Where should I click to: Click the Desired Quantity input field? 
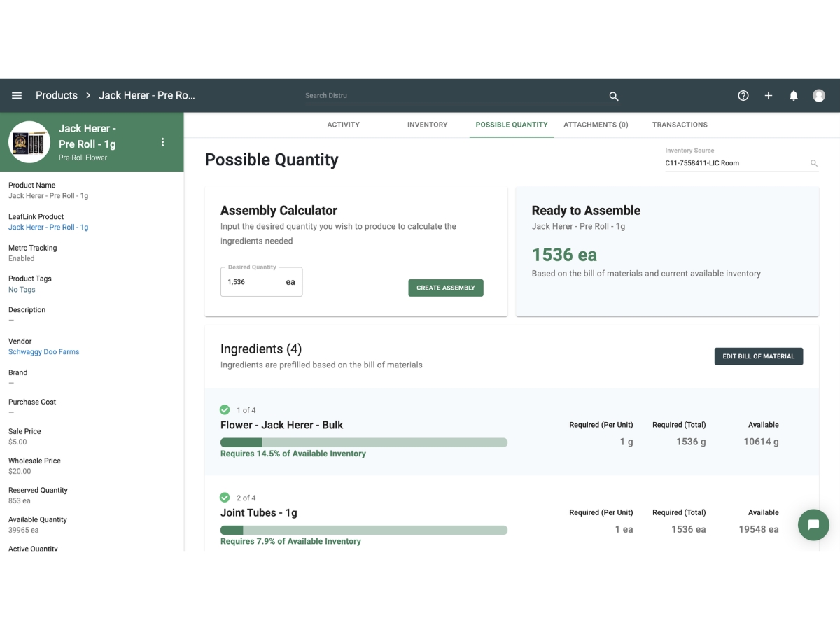tap(262, 282)
